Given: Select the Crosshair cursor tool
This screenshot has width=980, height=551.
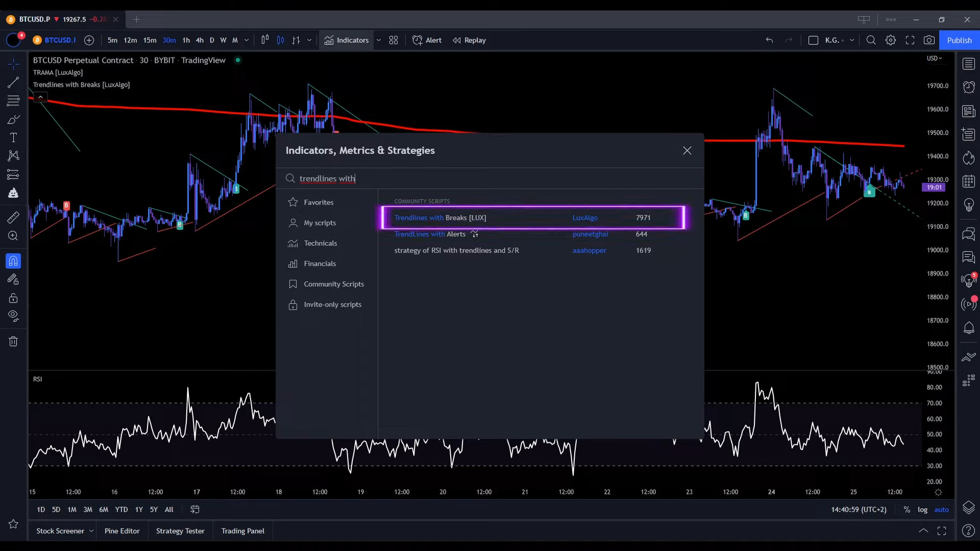Looking at the screenshot, I should pyautogui.click(x=13, y=64).
